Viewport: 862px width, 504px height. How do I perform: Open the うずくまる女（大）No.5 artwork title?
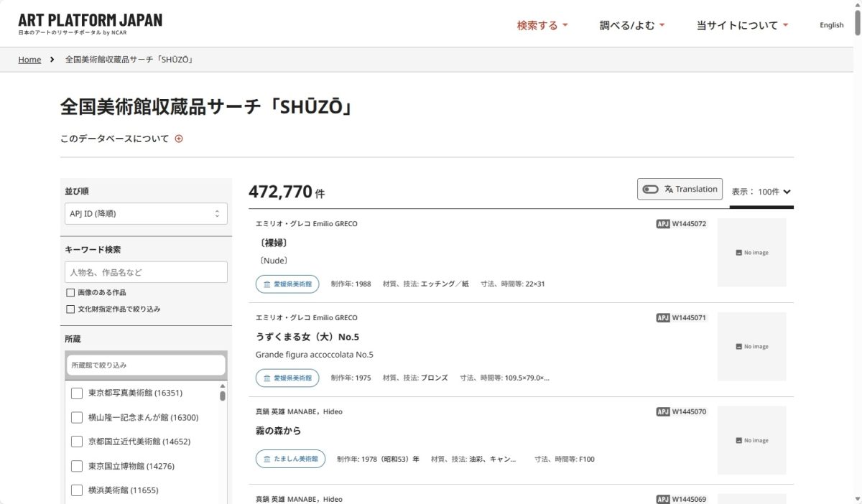[307, 337]
